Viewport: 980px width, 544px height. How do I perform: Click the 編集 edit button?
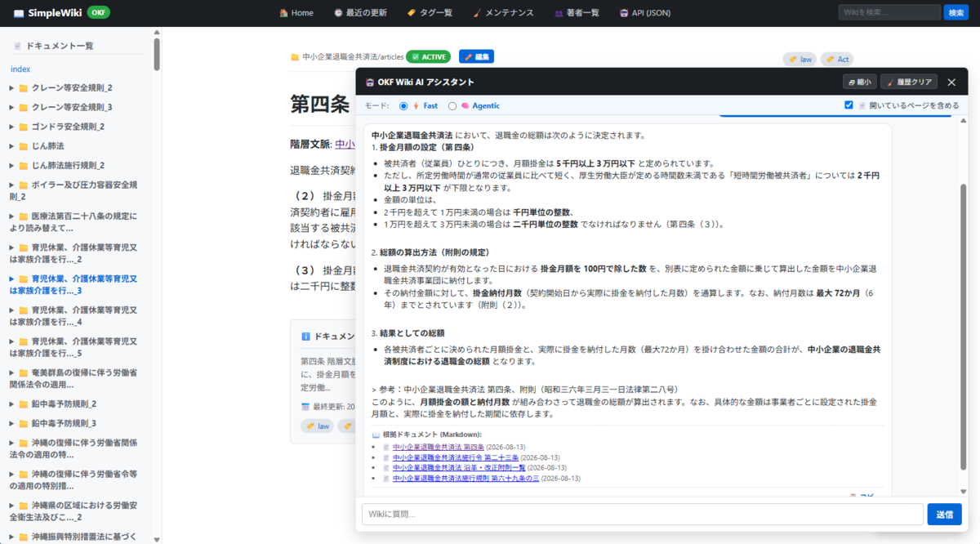coord(476,56)
